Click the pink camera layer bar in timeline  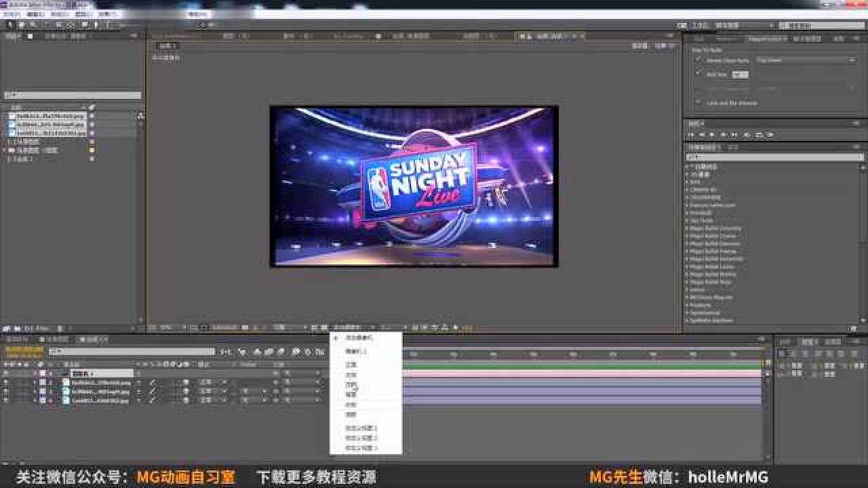[582, 373]
